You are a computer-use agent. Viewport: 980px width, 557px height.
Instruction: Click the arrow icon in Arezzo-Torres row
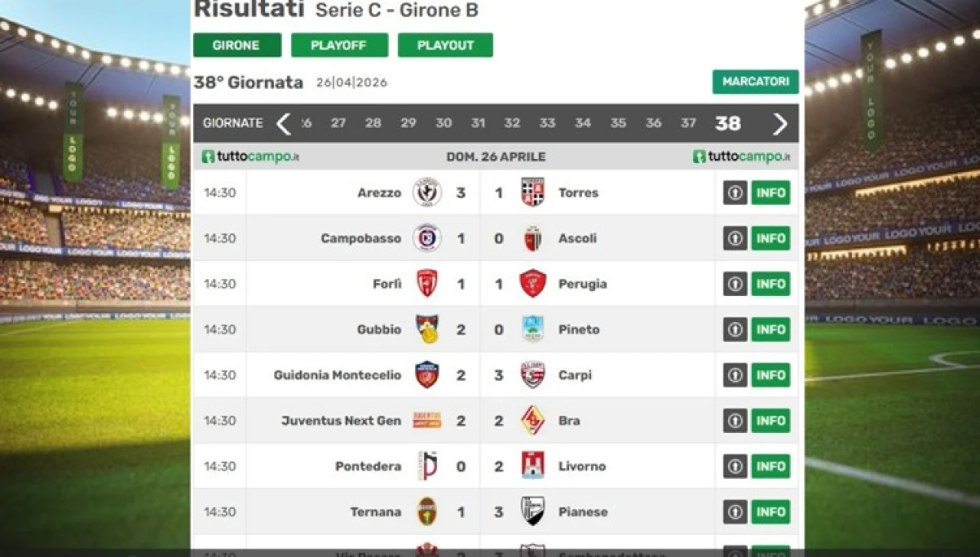click(x=735, y=193)
